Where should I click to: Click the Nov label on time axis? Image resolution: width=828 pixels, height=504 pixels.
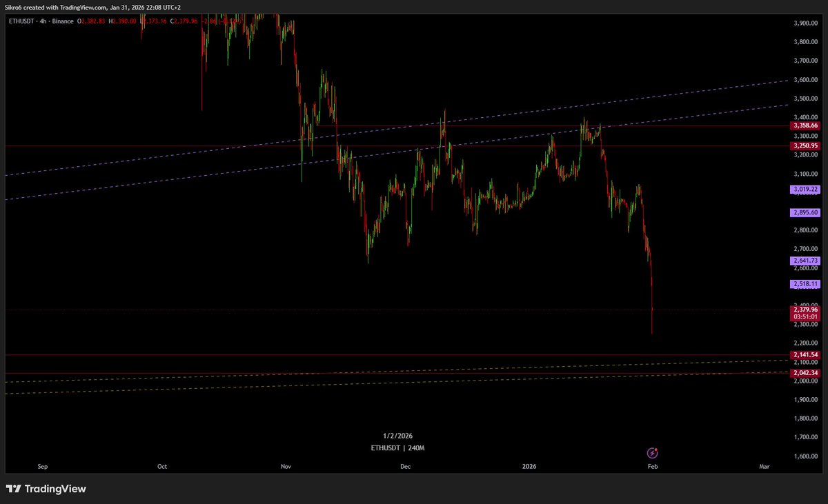(x=286, y=466)
